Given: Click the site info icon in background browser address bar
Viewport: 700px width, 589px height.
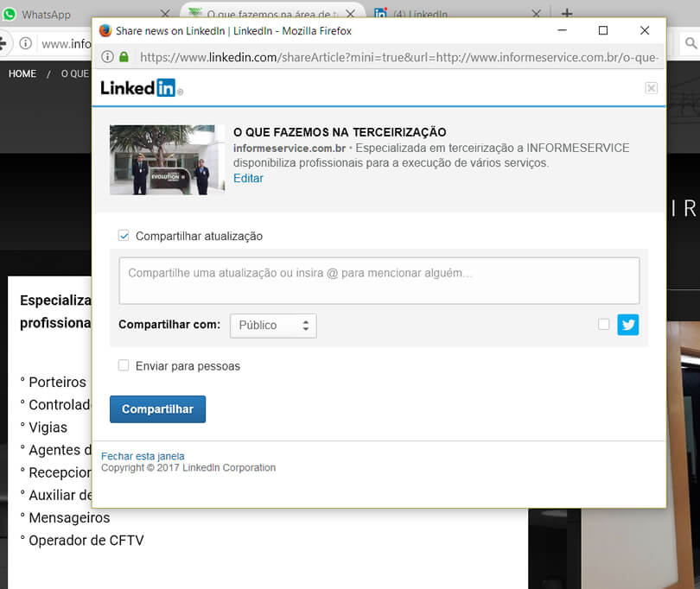Looking at the screenshot, I should [x=25, y=43].
